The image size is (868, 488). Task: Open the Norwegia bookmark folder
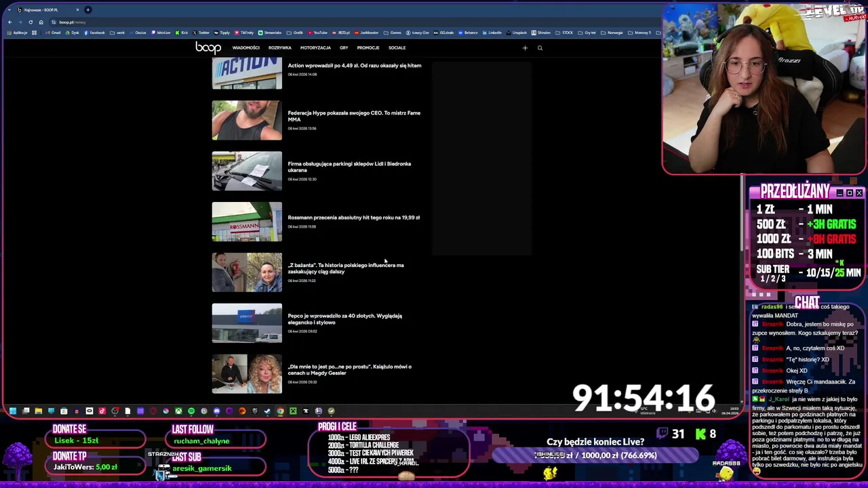click(x=610, y=33)
